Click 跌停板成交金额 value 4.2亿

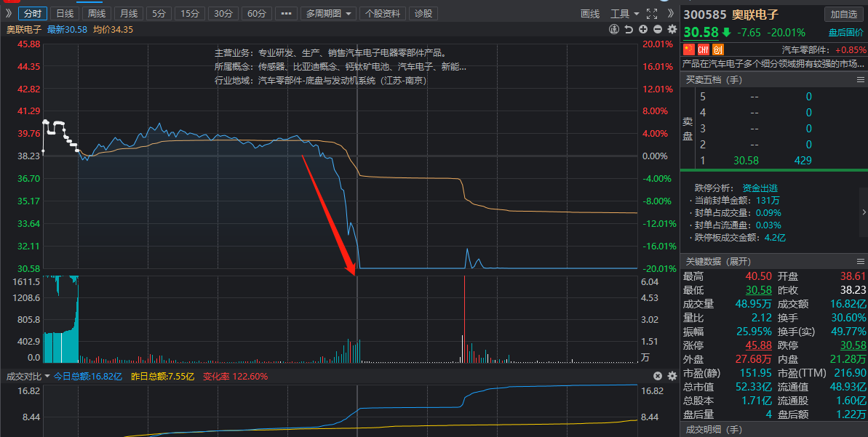(x=775, y=237)
